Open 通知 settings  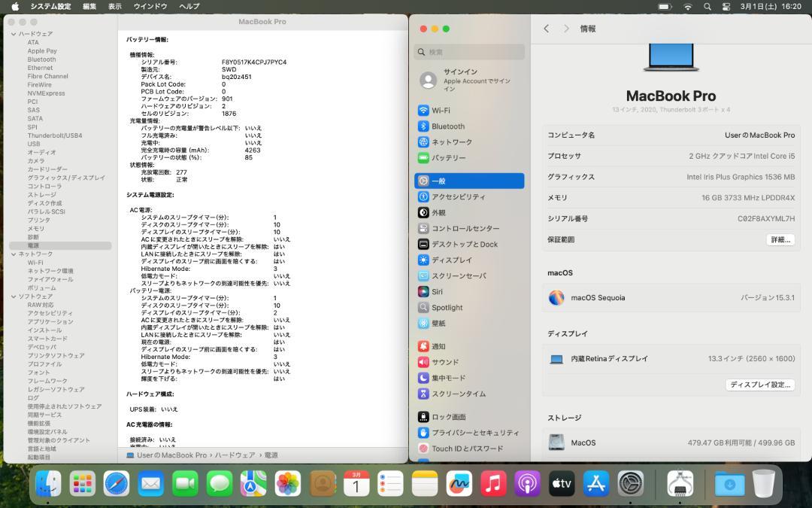tap(469, 346)
